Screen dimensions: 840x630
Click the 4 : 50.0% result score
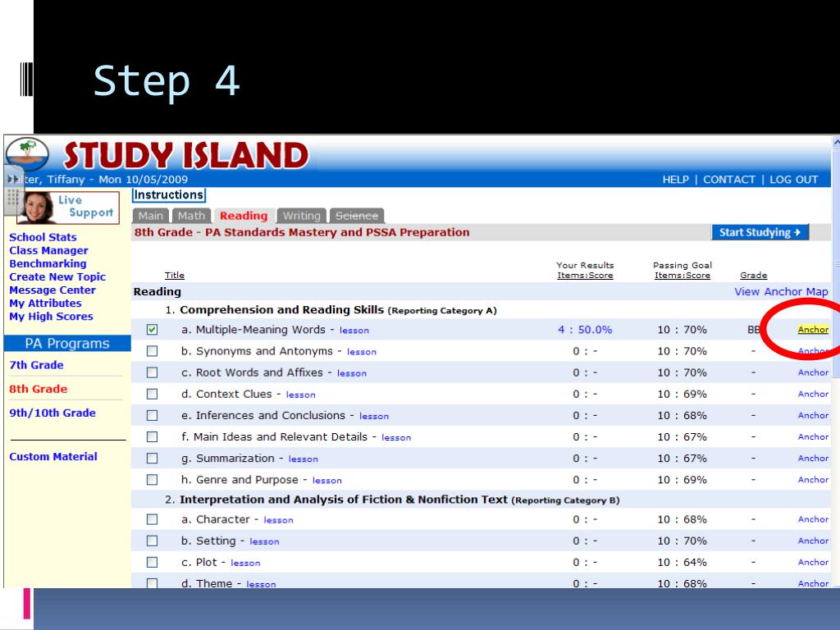click(585, 330)
